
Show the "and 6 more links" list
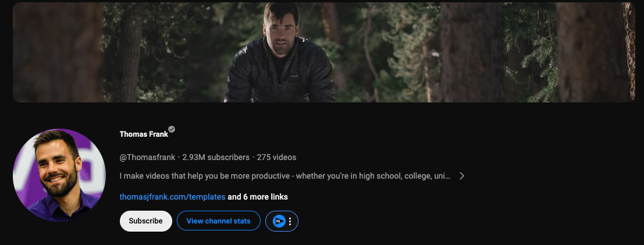[258, 197]
